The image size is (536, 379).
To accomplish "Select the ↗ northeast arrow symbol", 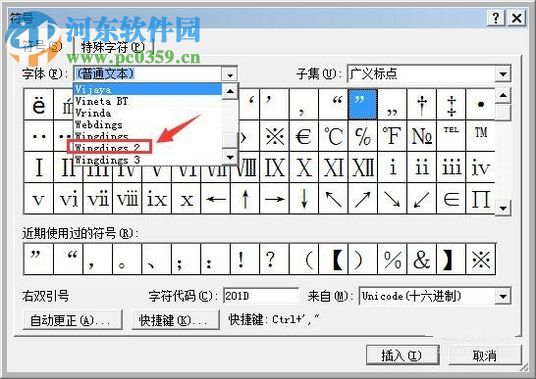I will point(363,199).
